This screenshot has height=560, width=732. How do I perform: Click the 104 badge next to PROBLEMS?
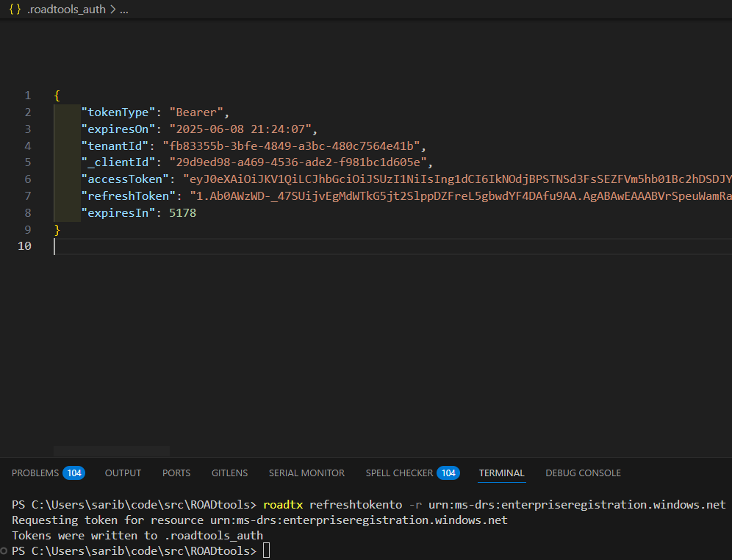click(x=73, y=473)
